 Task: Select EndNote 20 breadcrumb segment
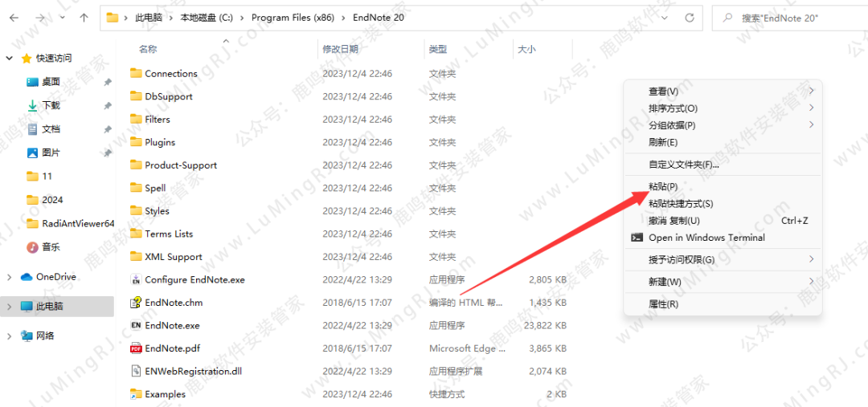[379, 18]
